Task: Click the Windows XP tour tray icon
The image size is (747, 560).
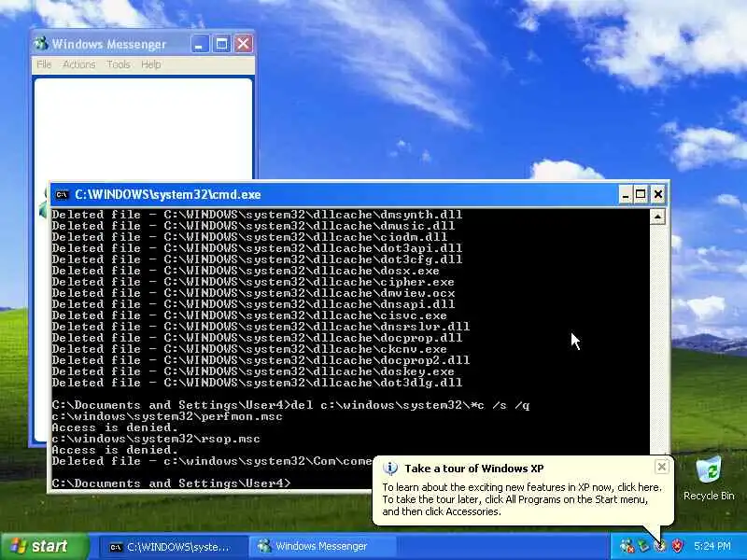Action: click(660, 546)
